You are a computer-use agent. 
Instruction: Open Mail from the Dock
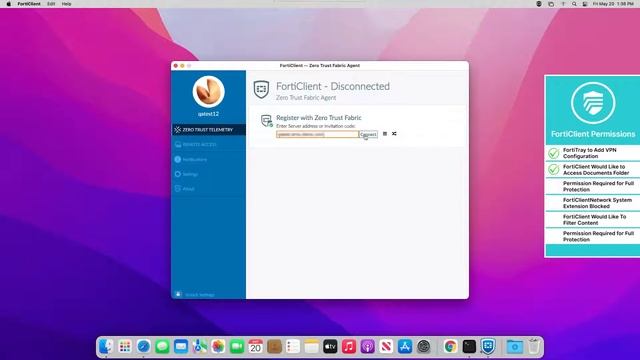181,347
